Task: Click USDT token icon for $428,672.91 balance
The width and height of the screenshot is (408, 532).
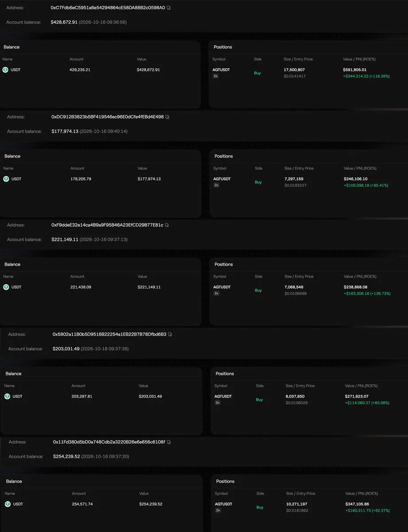Action: [5, 70]
